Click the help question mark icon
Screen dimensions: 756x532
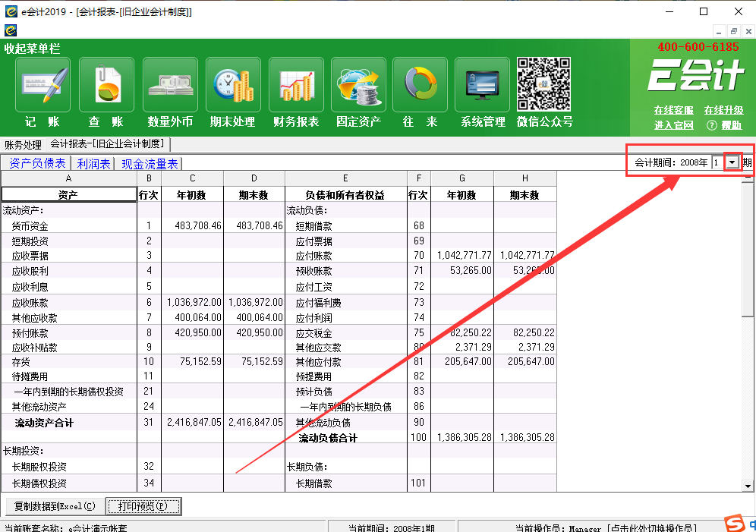click(x=712, y=125)
